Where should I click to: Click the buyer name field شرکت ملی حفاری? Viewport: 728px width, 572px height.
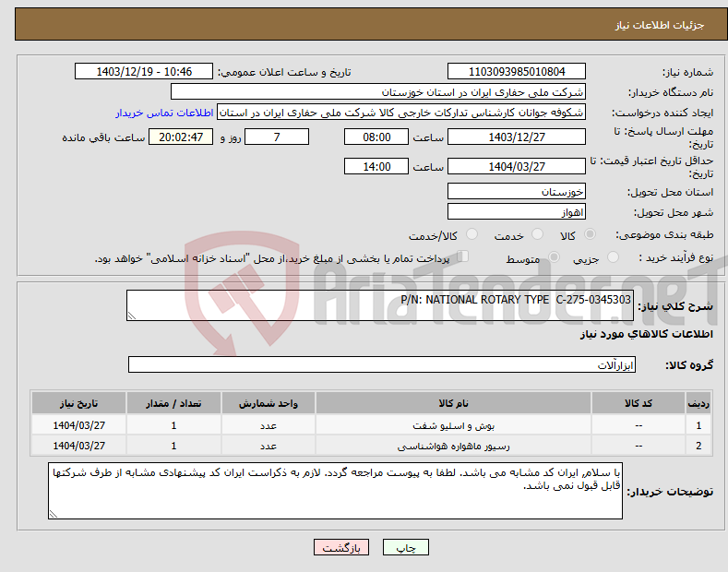tap(378, 92)
